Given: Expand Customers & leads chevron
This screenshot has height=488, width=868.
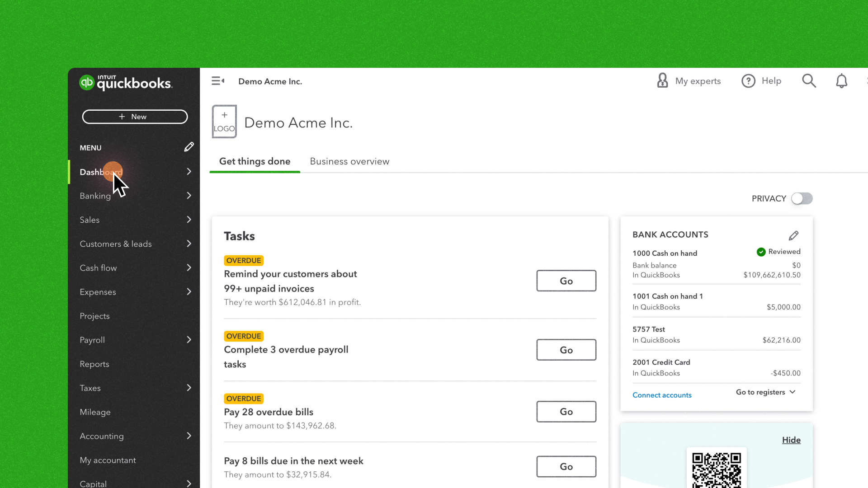Looking at the screenshot, I should (189, 244).
